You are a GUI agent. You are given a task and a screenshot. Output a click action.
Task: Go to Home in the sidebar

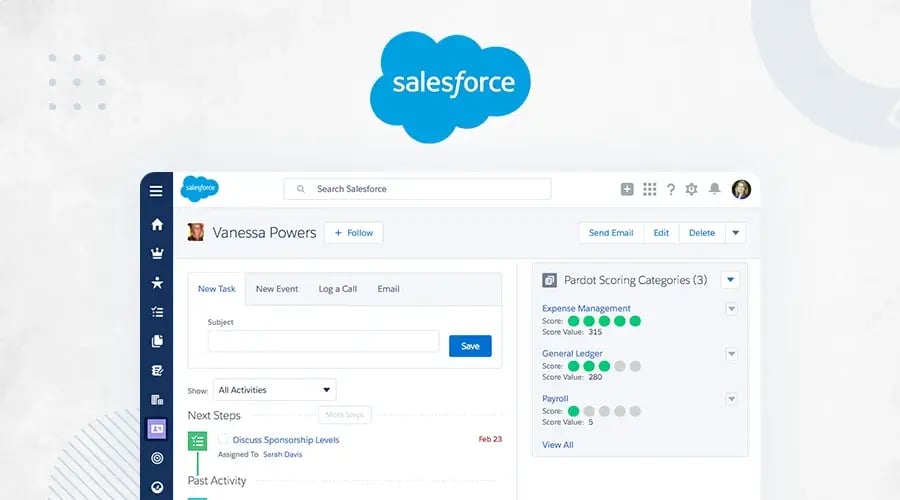(157, 224)
